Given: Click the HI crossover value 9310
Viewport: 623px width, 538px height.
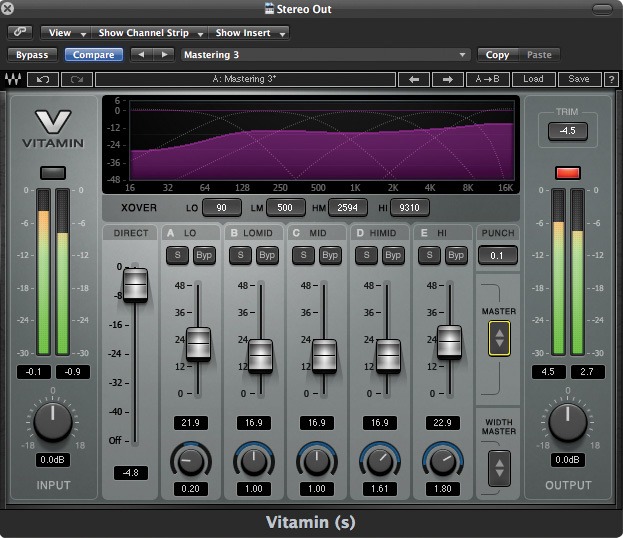Looking at the screenshot, I should [410, 207].
